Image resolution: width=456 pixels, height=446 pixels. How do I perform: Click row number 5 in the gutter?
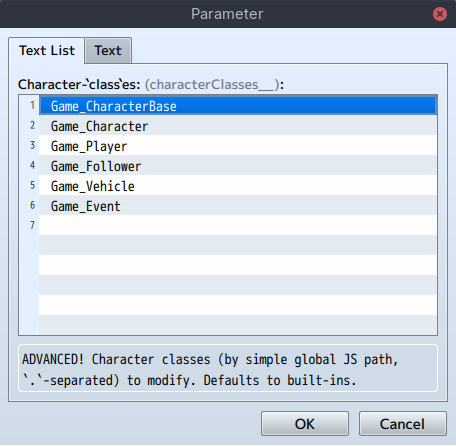pyautogui.click(x=32, y=185)
